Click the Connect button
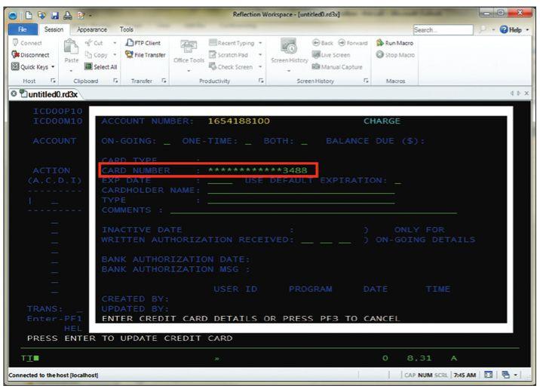Image resolution: width=540 pixels, height=392 pixels. (27, 43)
